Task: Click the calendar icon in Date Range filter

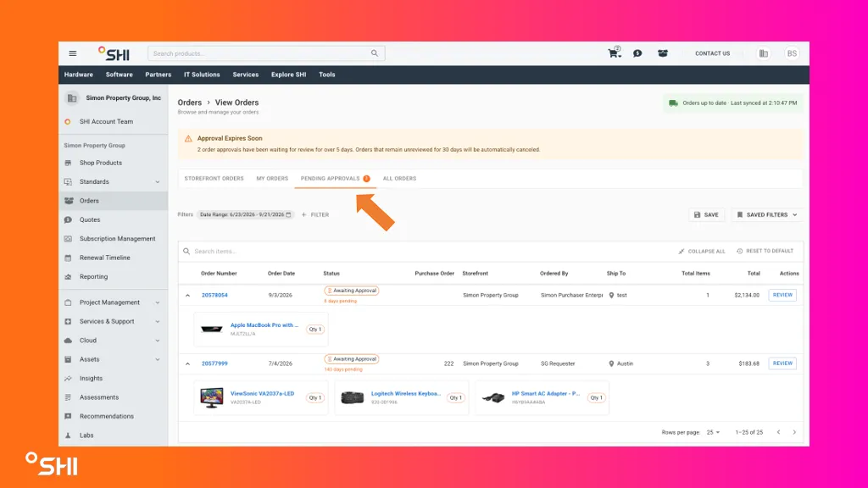Action: [x=288, y=214]
